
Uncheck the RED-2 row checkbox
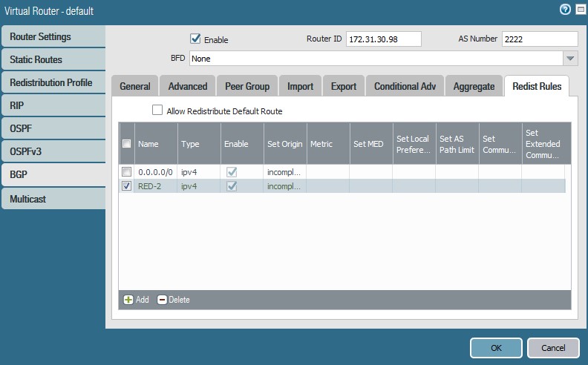pos(127,186)
